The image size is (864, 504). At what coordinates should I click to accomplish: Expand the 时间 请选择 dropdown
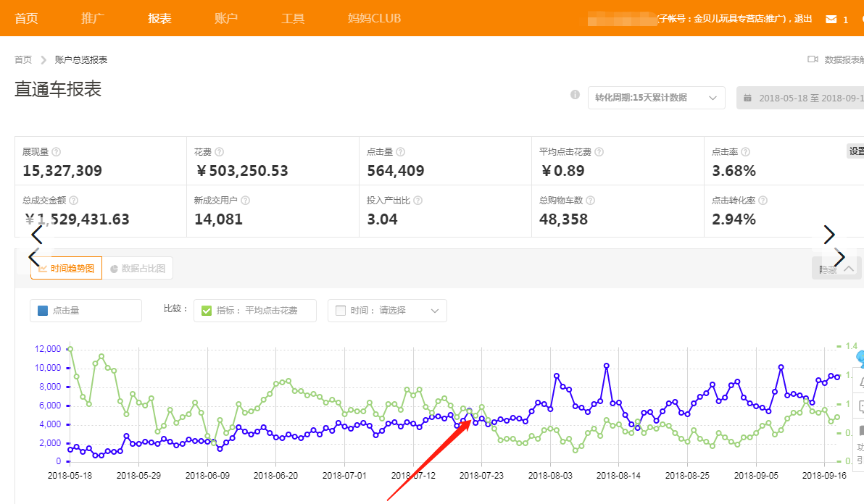387,311
